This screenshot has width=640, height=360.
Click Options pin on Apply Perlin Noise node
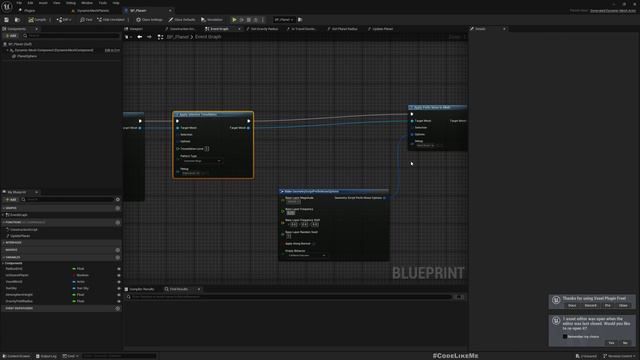click(x=412, y=134)
